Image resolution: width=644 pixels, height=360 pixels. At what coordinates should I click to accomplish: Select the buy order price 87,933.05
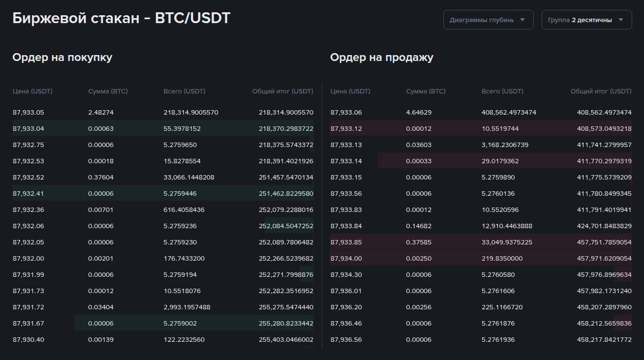(x=29, y=113)
